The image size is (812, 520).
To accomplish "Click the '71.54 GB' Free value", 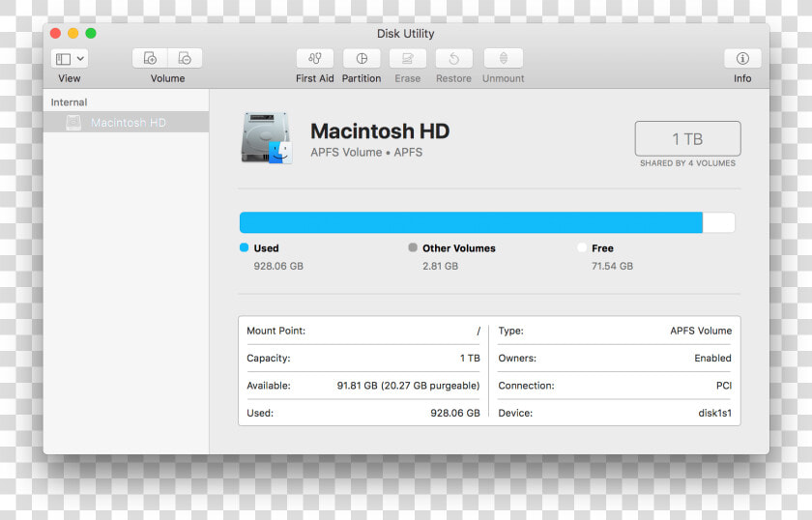I will 612,266.
